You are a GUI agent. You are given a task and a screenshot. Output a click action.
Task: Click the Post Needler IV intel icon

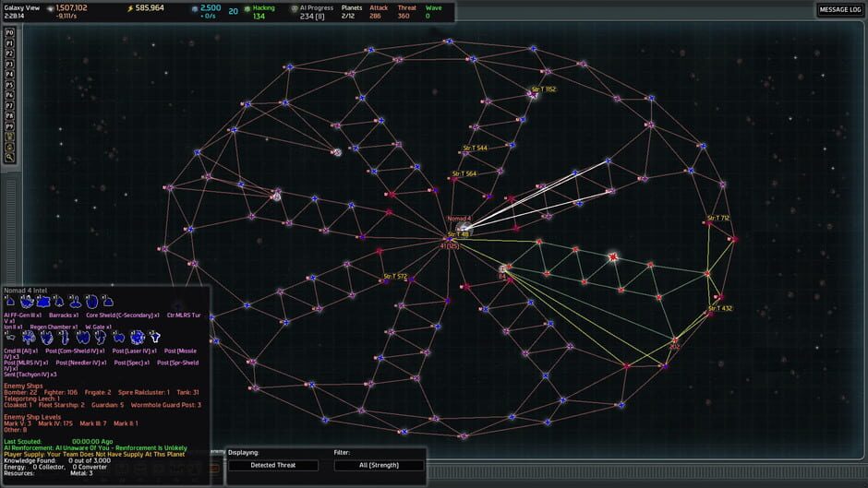pyautogui.click(x=101, y=338)
